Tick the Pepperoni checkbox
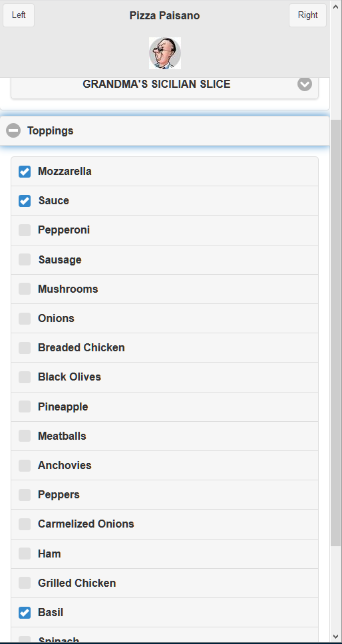 pos(25,230)
